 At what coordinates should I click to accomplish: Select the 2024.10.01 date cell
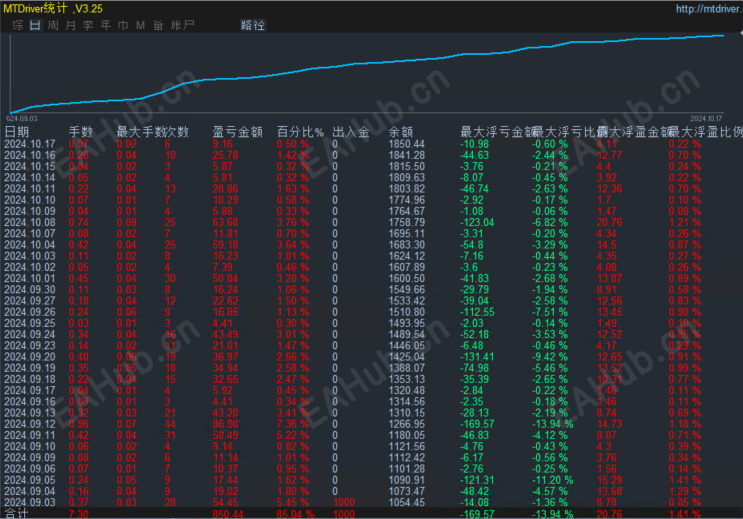(30, 278)
